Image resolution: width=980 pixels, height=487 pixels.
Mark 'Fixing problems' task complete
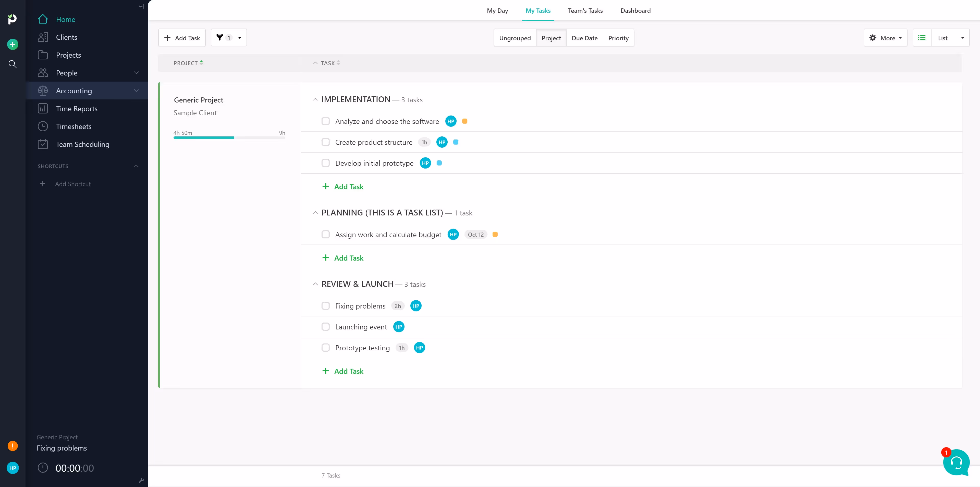pos(326,306)
